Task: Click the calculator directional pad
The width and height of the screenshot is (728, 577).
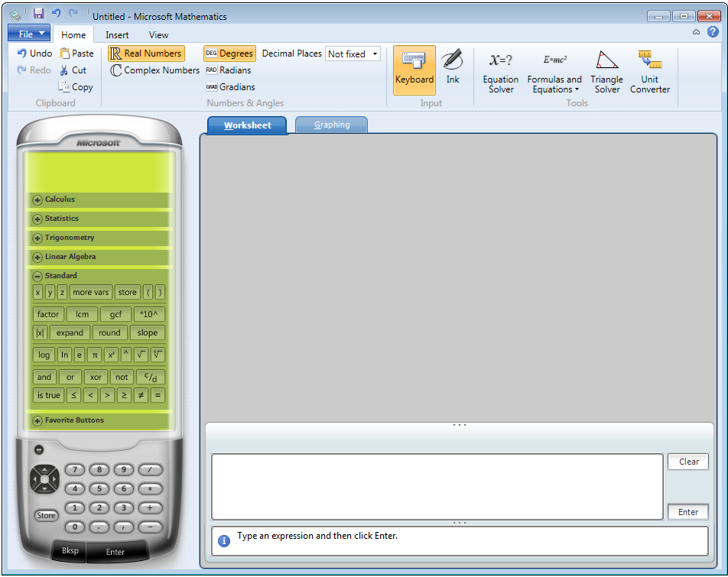Action: pos(44,478)
